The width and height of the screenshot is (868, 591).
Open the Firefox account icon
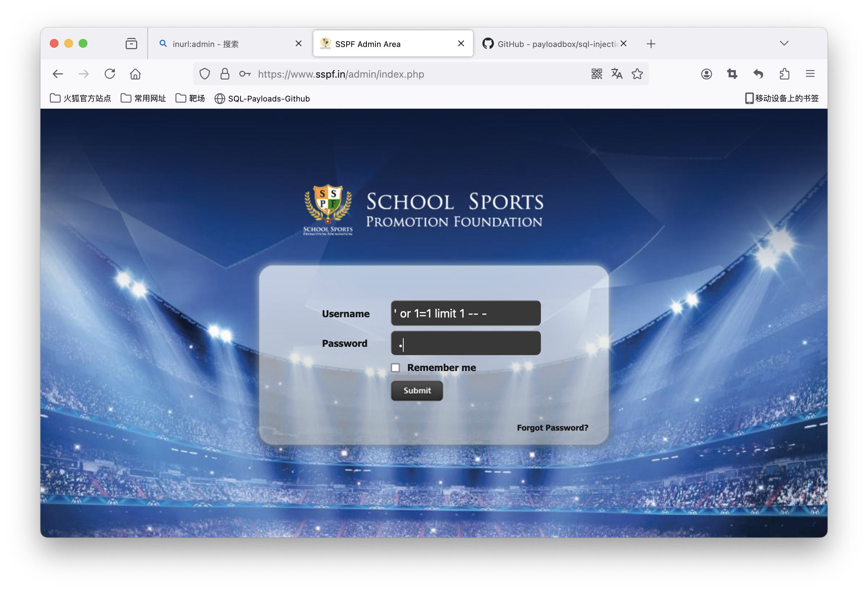click(706, 74)
